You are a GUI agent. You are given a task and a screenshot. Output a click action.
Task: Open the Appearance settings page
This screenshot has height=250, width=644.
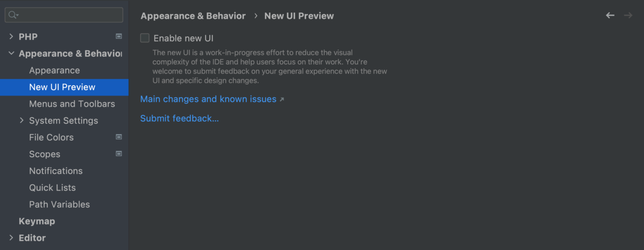click(54, 70)
